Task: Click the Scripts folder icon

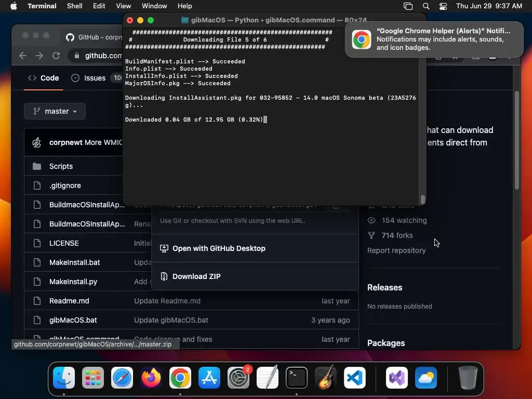Action: pyautogui.click(x=37, y=166)
